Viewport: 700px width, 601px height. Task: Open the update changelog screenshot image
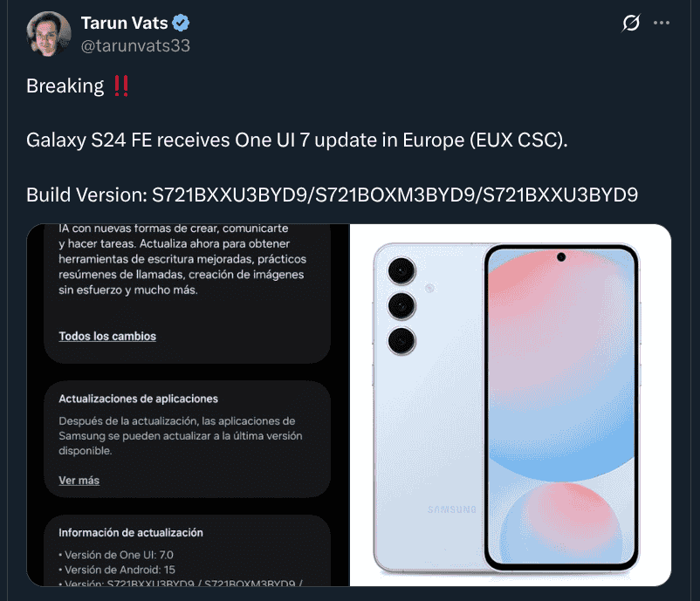(x=188, y=405)
